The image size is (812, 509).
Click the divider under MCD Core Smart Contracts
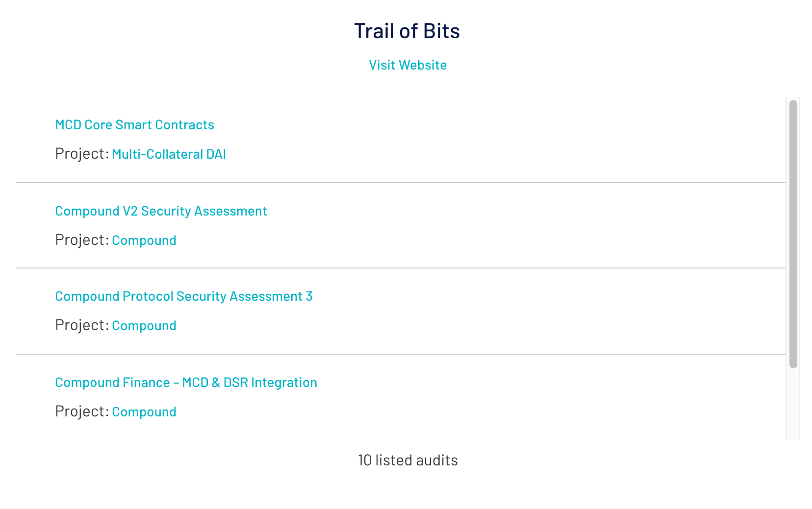(400, 182)
